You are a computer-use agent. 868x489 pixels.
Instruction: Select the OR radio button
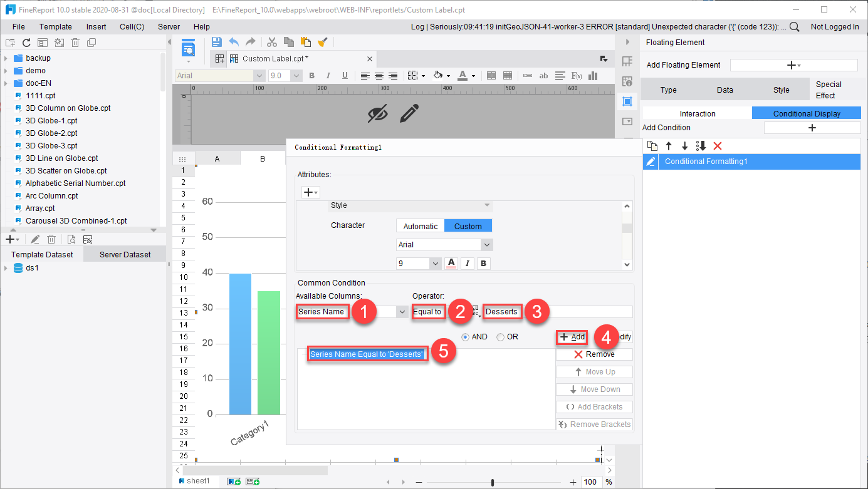click(x=499, y=336)
